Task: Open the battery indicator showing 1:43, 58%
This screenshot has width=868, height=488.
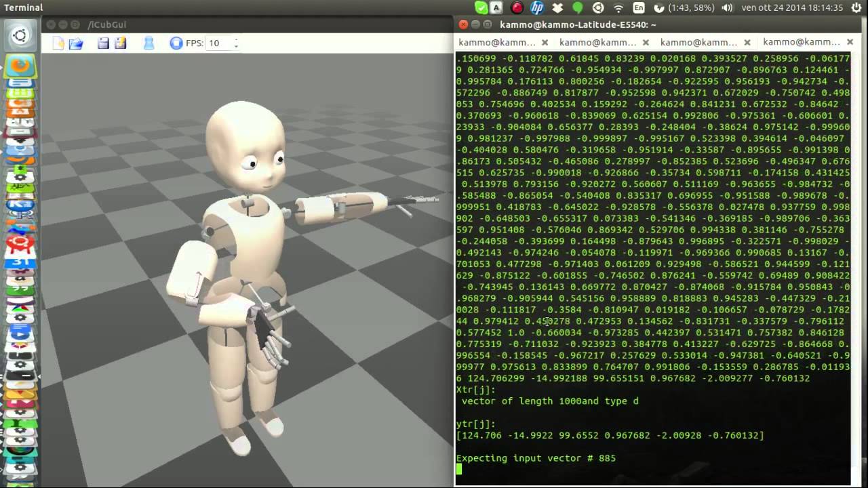Action: (684, 7)
